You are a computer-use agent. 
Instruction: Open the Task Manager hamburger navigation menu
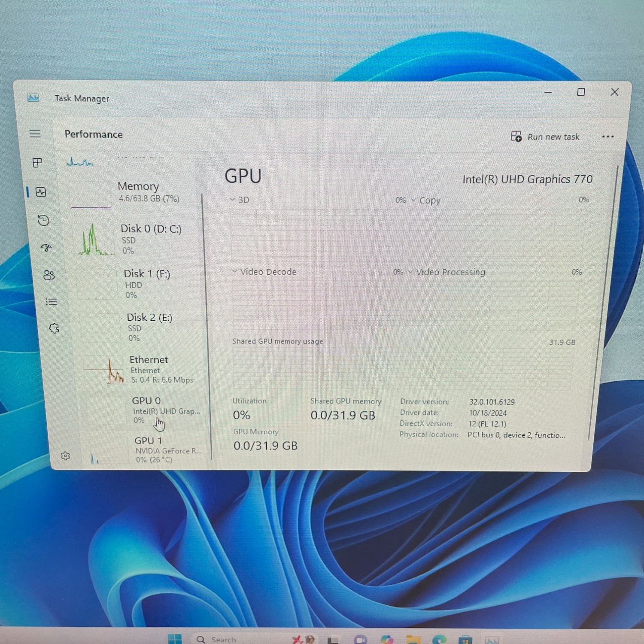[x=35, y=134]
